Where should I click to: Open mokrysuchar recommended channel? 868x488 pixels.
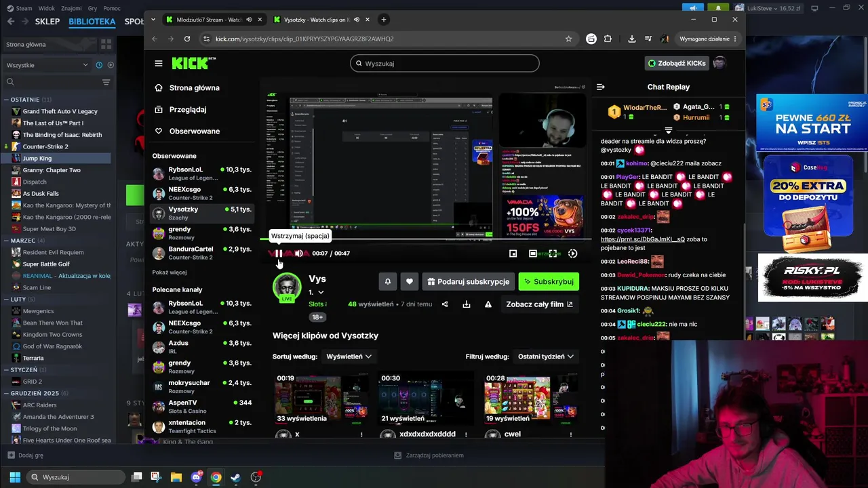click(x=201, y=386)
